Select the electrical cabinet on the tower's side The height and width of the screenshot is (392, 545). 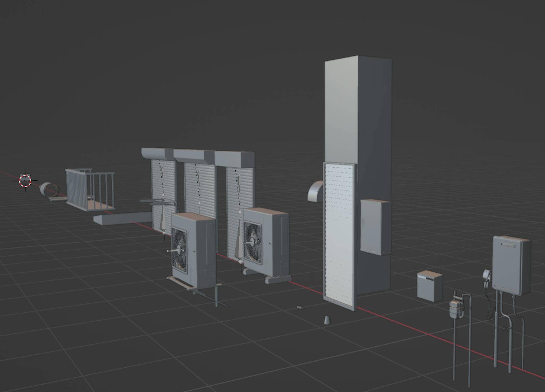tap(376, 227)
